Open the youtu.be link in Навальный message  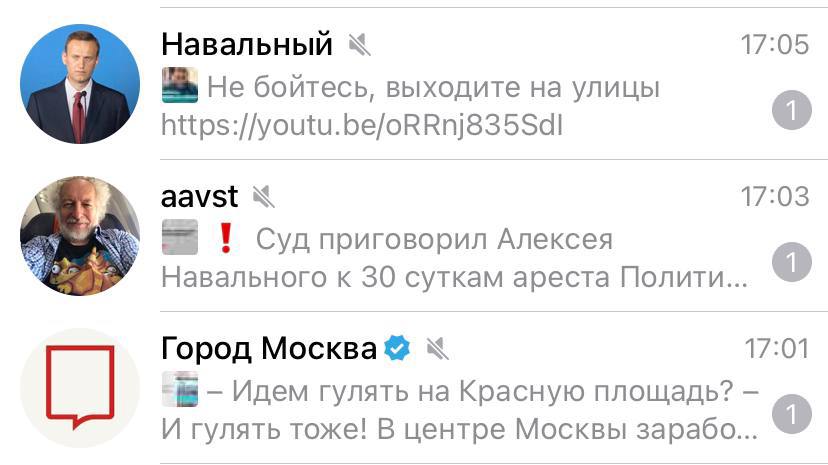[x=362, y=126]
